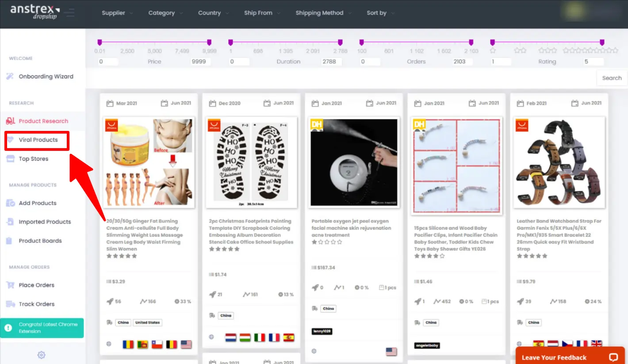Image resolution: width=628 pixels, height=364 pixels.
Task: Open the Add Products page
Action: tap(37, 203)
